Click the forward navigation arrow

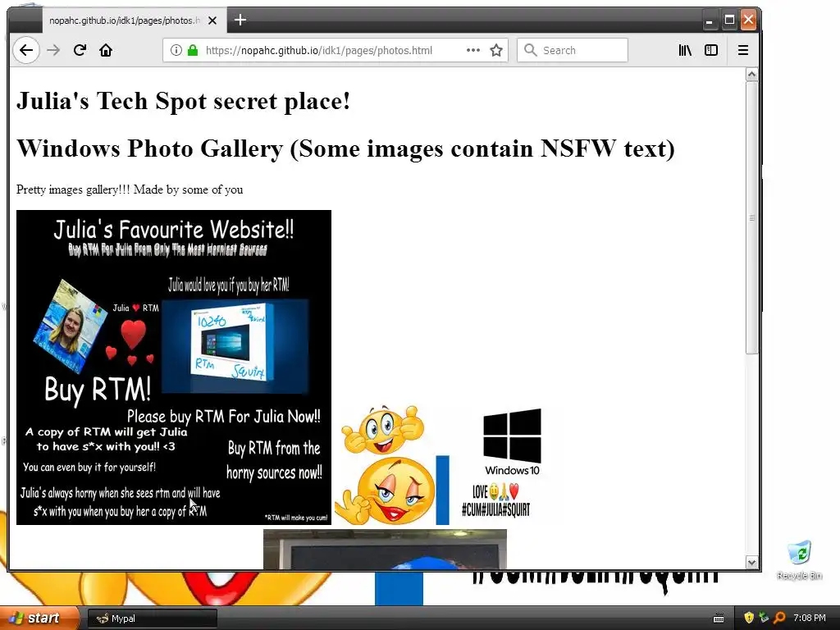pyautogui.click(x=53, y=50)
